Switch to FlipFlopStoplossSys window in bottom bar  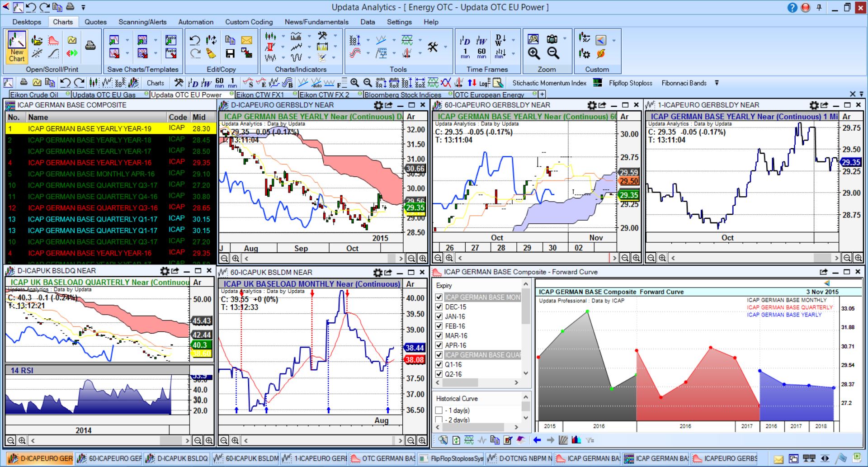[451, 458]
